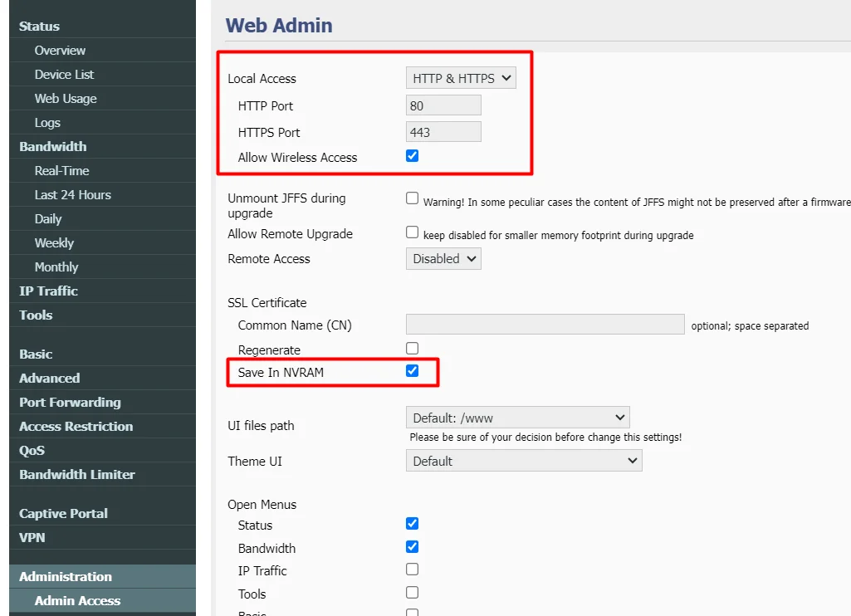
Task: View Monthly bandwidth
Action: click(103, 267)
